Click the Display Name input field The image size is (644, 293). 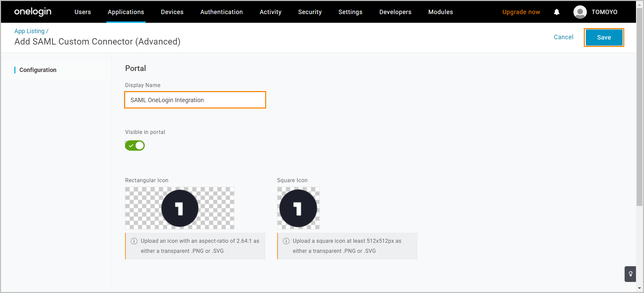click(x=195, y=100)
